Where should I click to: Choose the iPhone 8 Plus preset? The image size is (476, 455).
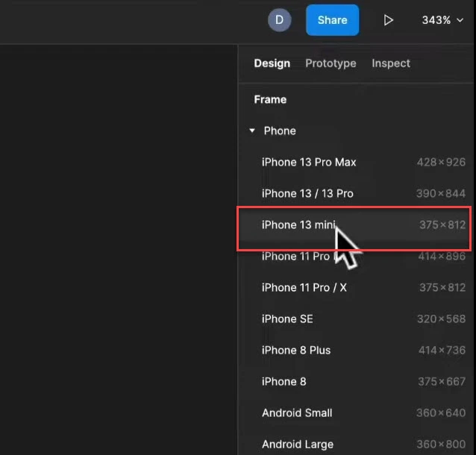[x=355, y=350]
